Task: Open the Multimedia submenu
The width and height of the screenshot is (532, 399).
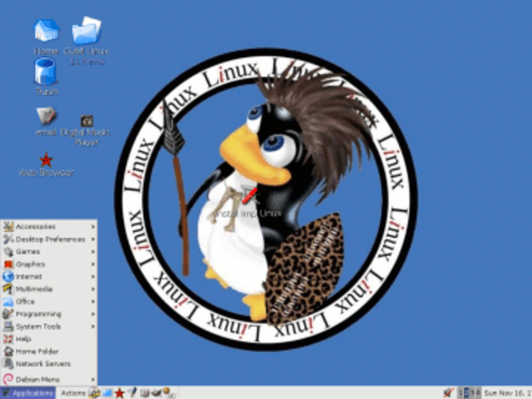Action: pos(49,288)
